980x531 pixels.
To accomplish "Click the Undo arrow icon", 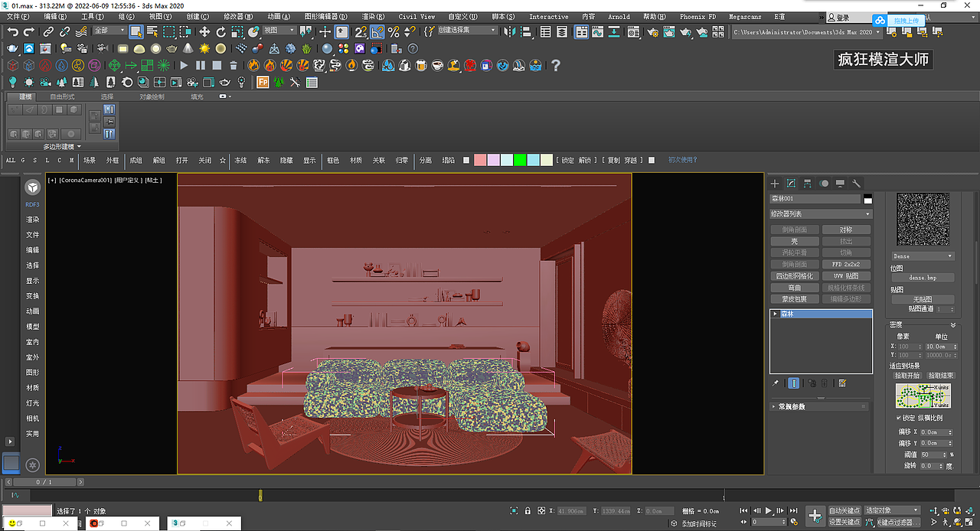I will [x=13, y=31].
